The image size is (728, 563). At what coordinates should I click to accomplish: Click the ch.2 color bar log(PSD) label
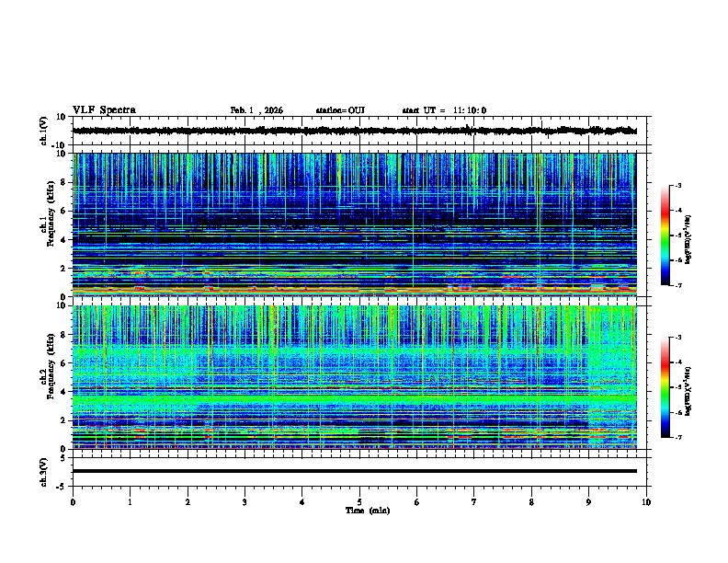pos(688,391)
